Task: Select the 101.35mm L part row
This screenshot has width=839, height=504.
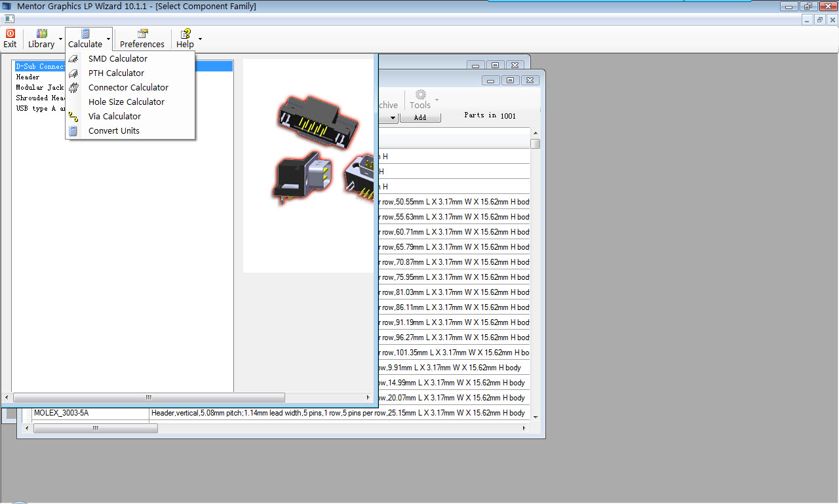Action: [x=454, y=353]
